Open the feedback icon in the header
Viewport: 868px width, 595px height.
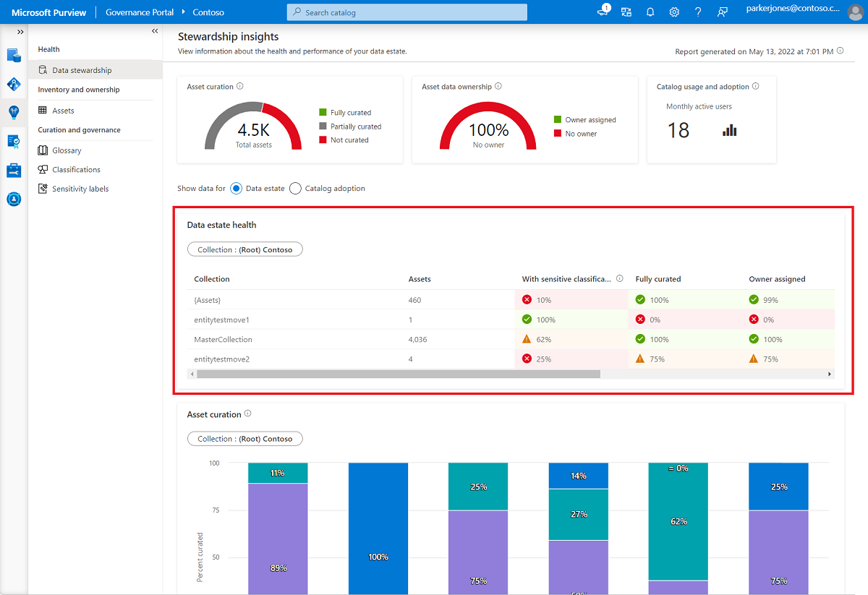[722, 12]
